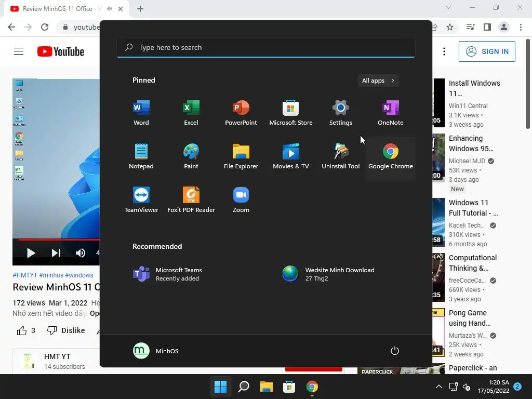Viewport: 532px width, 399px height.
Task: Click the YouTube page vertical scrollbar
Action: pyautogui.click(x=528, y=84)
